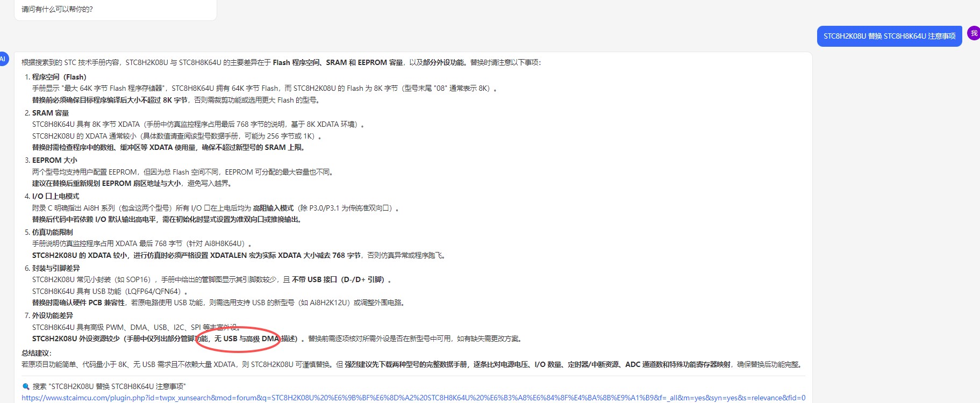The height and width of the screenshot is (403, 980).
Task: Click the heading "4. I/O 口上电模式"
Action: click(52, 196)
